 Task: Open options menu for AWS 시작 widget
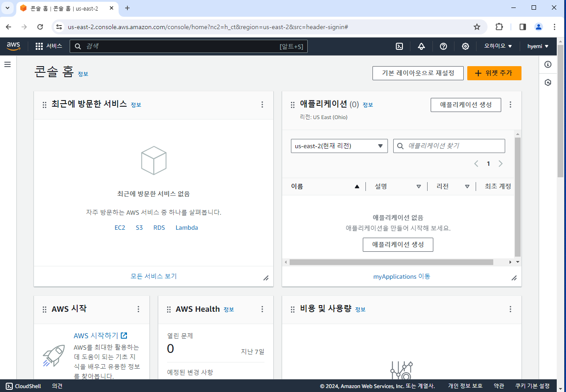138,309
